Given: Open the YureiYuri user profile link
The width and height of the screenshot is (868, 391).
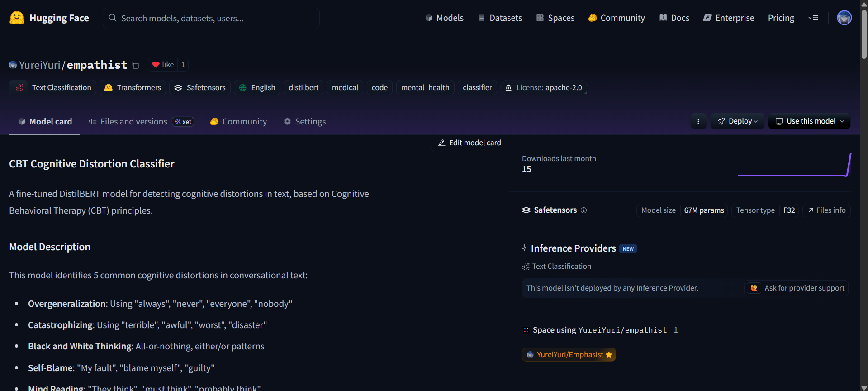Looking at the screenshot, I should point(40,65).
